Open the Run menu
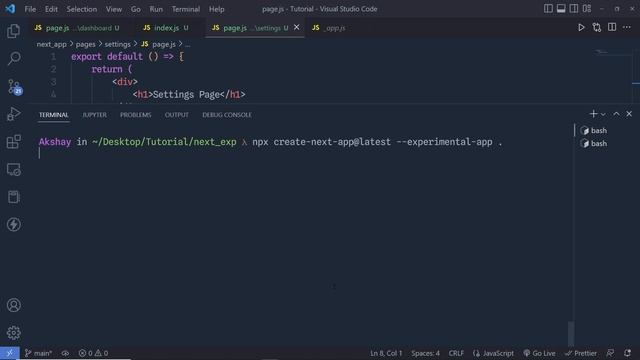 tap(156, 9)
